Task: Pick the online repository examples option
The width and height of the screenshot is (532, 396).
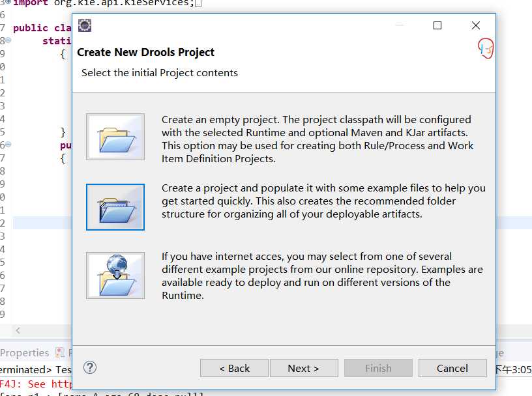Action: (x=115, y=276)
